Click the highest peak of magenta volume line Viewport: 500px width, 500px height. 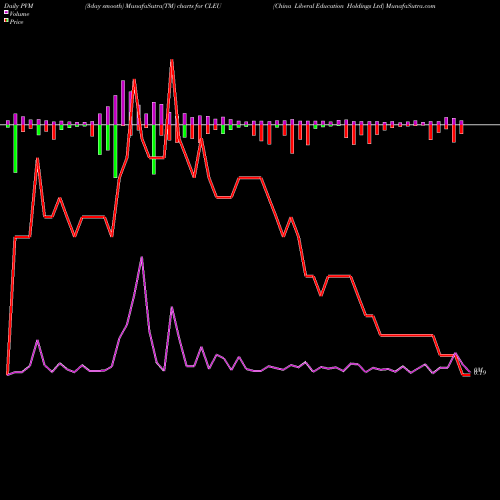click(x=142, y=257)
